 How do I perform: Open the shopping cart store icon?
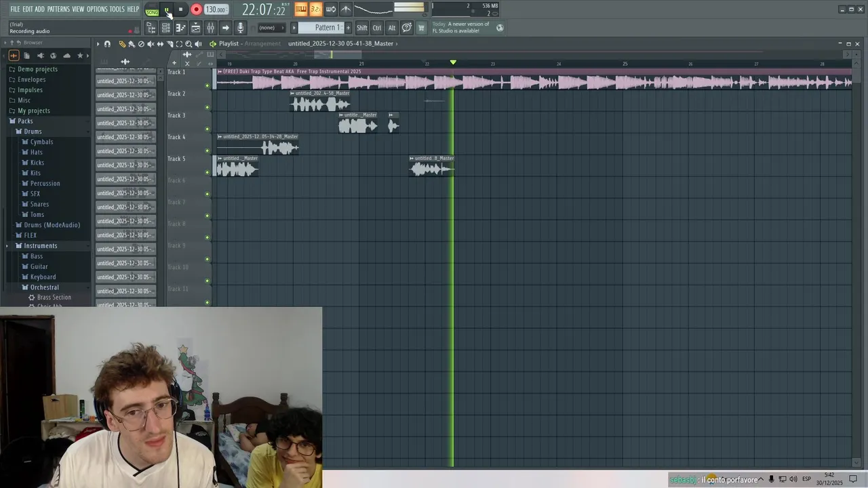click(x=421, y=28)
